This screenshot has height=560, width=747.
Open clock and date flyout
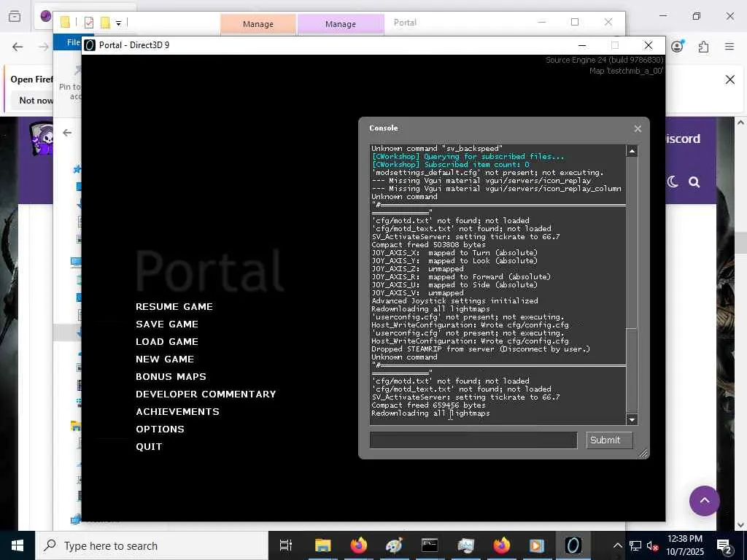pos(685,545)
